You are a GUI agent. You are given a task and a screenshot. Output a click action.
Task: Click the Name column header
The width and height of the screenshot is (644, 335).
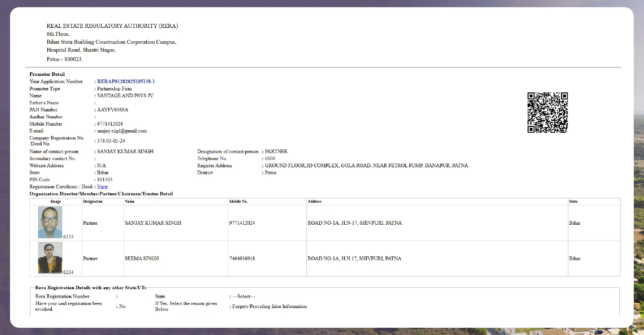(x=130, y=201)
